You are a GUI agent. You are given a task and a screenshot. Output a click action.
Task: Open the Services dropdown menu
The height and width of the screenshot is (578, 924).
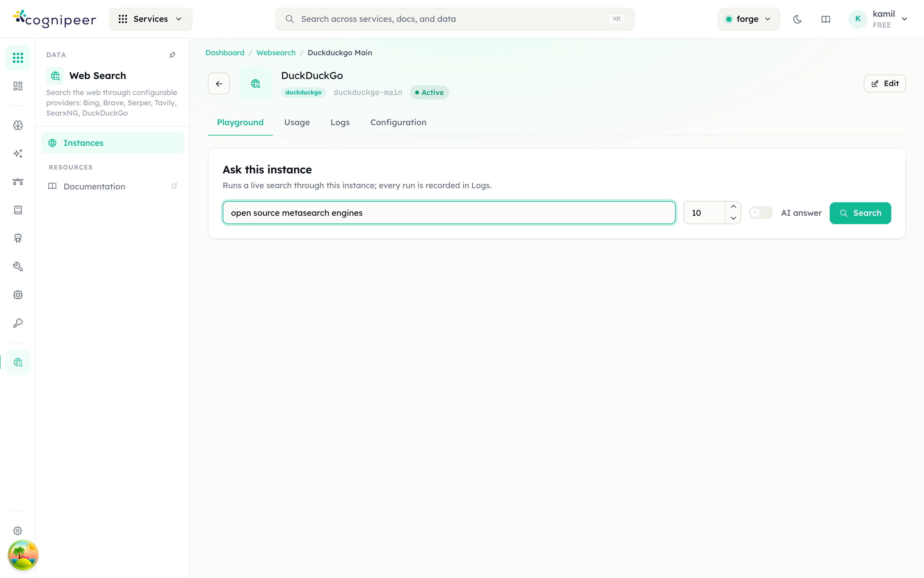tap(150, 19)
